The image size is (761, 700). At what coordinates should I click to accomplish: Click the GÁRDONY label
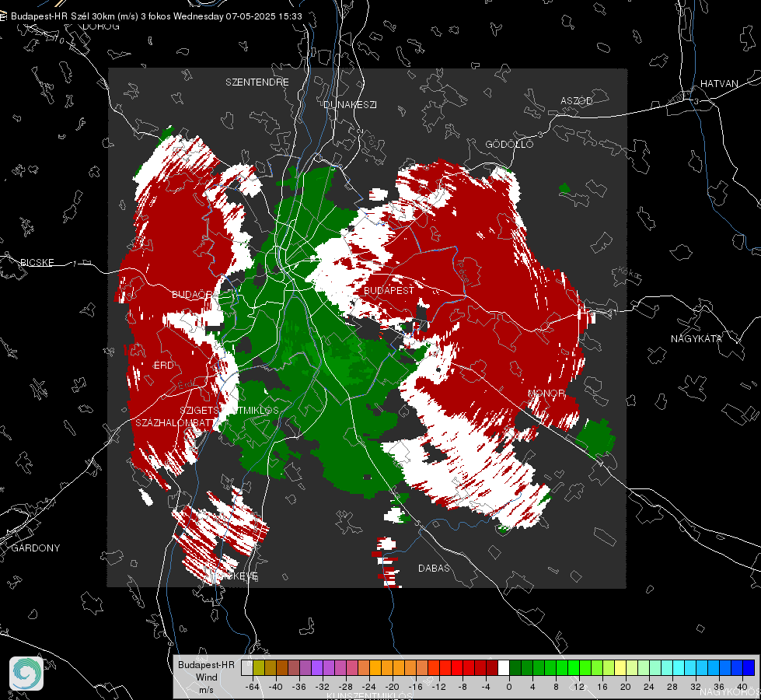point(36,548)
